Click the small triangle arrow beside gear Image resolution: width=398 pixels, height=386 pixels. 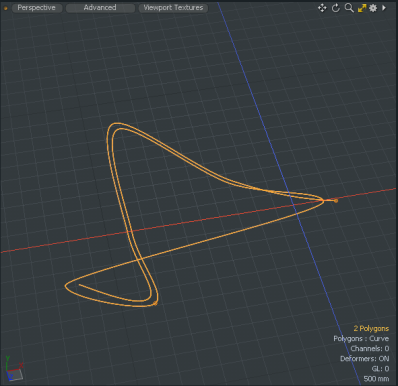coord(384,8)
